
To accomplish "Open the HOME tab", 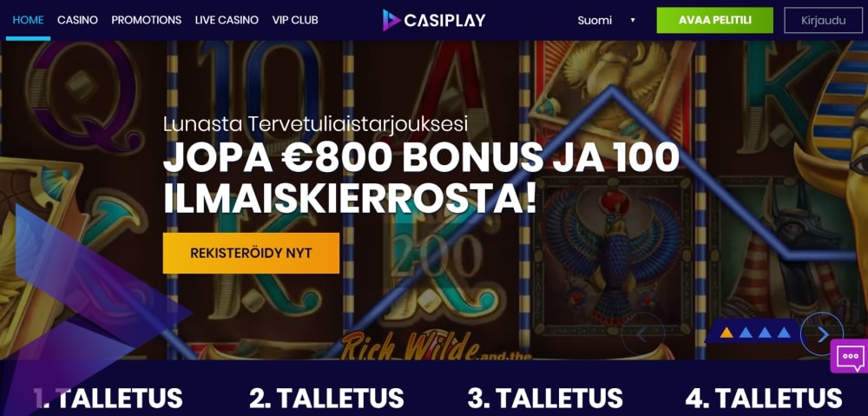I will point(29,20).
